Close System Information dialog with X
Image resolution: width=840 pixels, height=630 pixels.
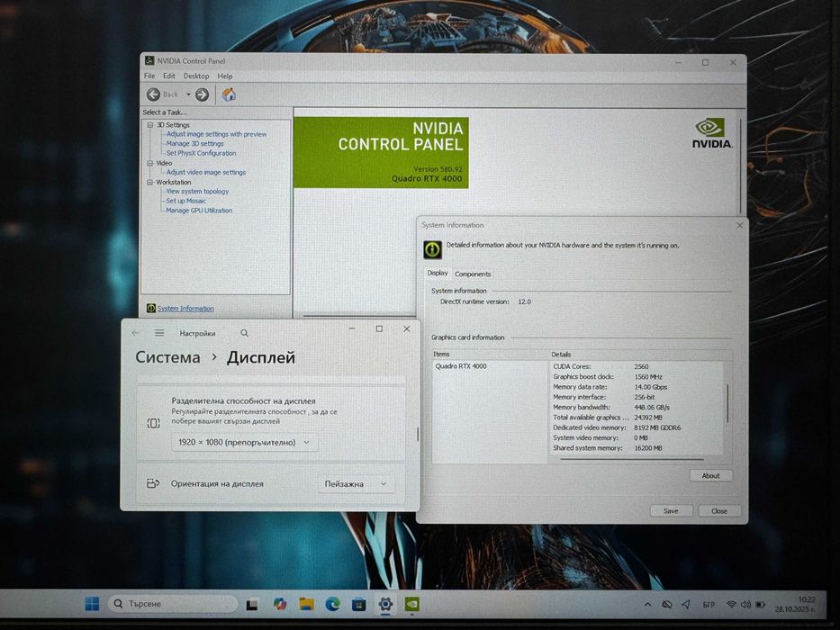(739, 226)
